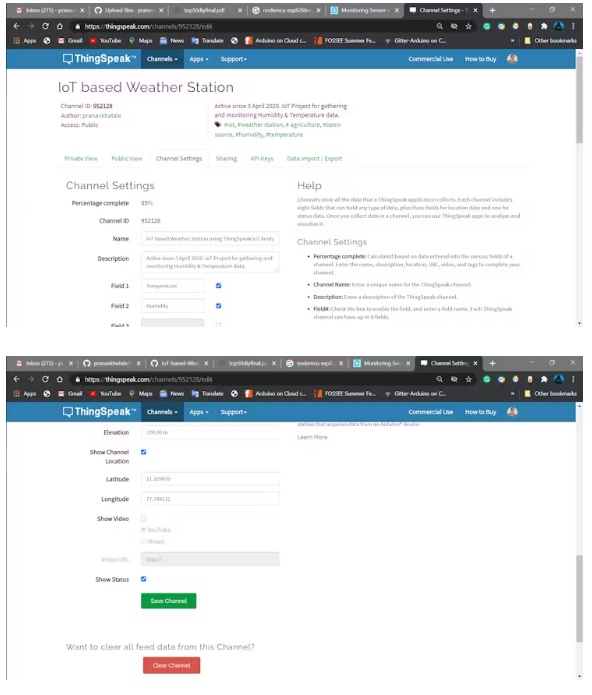Click the red Clear Channel button
Viewport: 592px width, 695px height.
pos(171,665)
